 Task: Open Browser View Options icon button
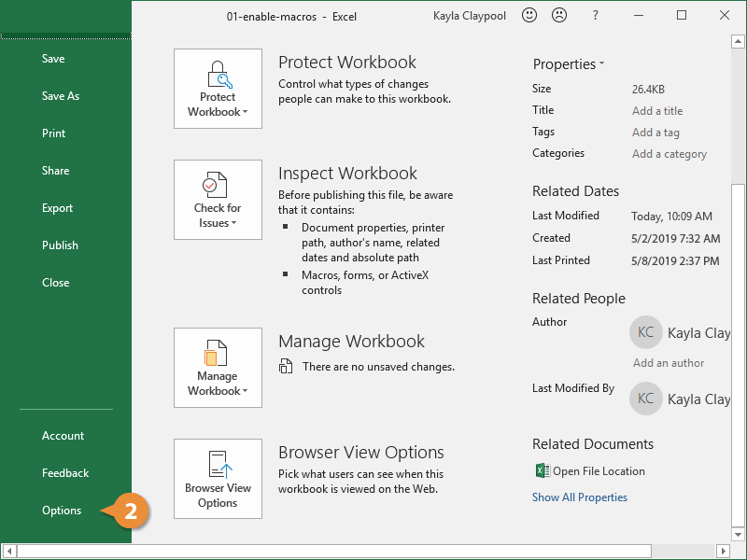click(x=218, y=479)
